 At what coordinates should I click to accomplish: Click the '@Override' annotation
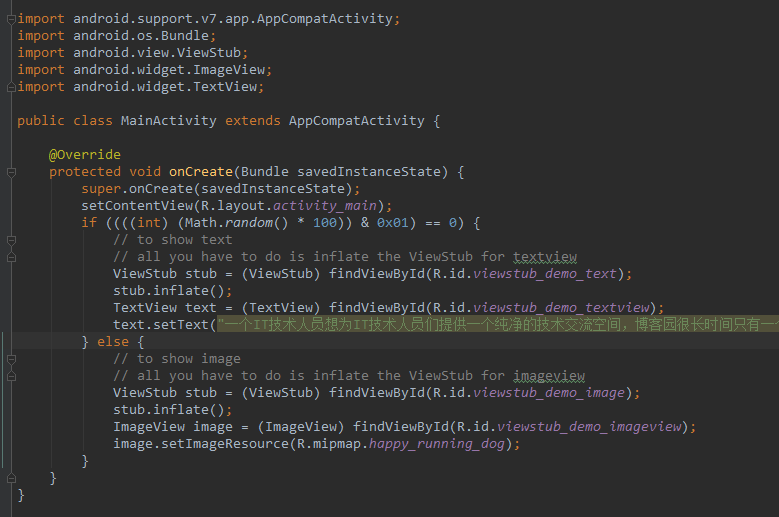coord(84,154)
